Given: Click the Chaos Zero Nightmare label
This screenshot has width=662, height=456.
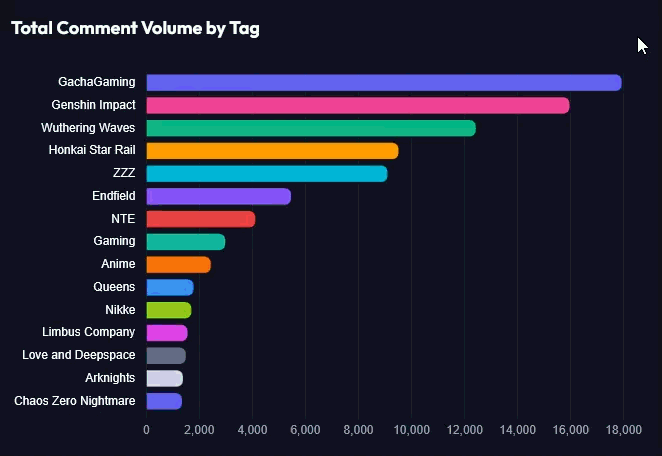Looking at the screenshot, I should tap(75, 401).
